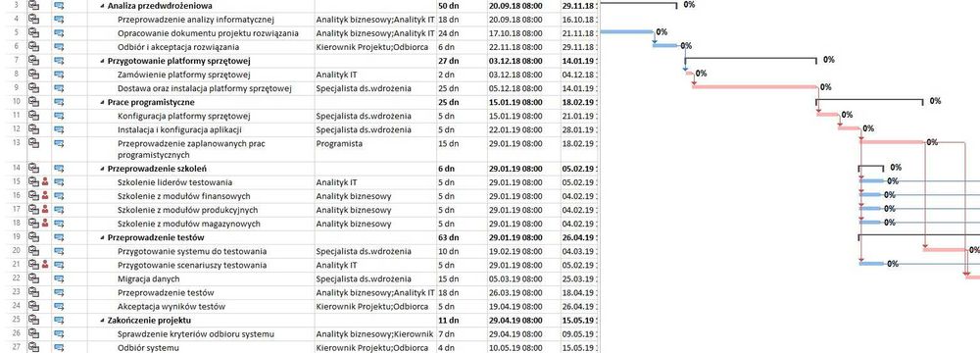This screenshot has width=980, height=353.
Task: Select the Gantt bar for Opracowanie dokumentu projektu
Action: (627, 32)
